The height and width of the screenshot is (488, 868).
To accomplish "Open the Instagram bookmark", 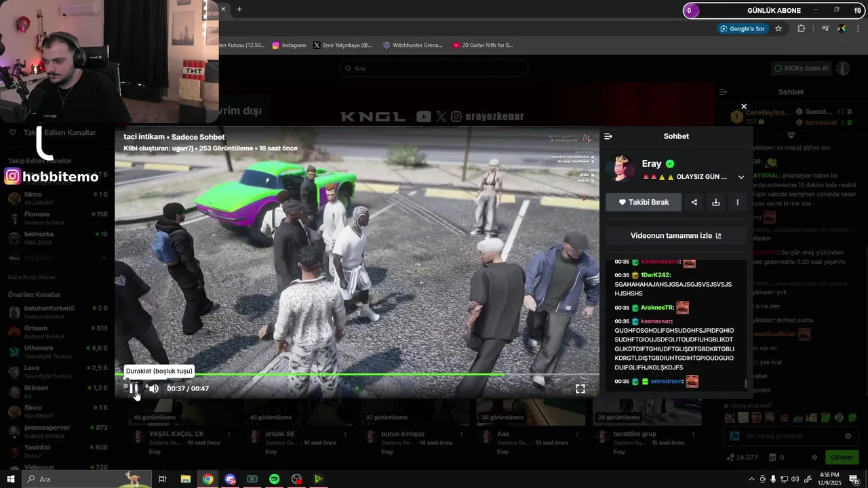I will [x=289, y=45].
